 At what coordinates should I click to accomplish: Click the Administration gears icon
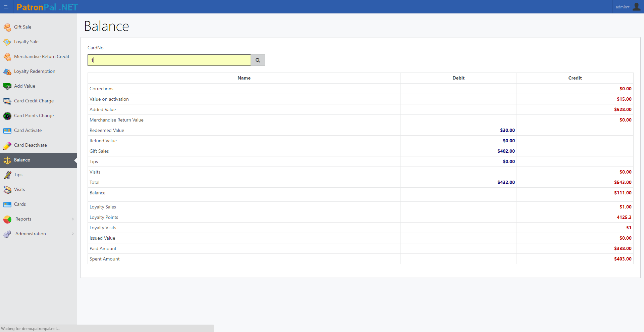(7, 234)
